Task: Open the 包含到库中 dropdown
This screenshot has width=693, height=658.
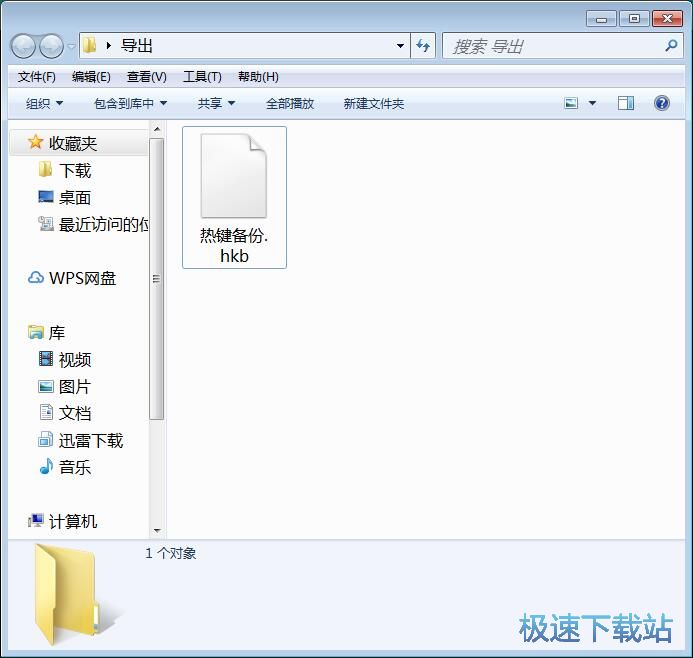Action: [x=130, y=103]
